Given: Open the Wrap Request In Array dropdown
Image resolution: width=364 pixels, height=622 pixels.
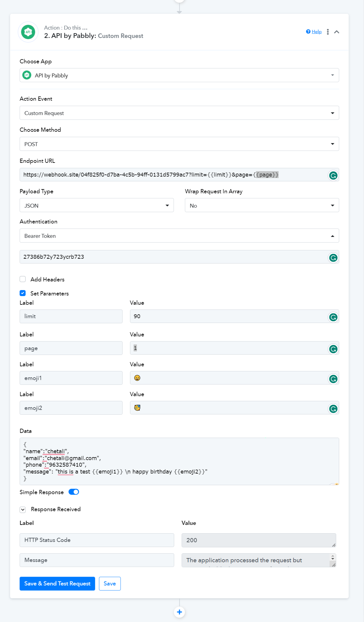Looking at the screenshot, I should pos(262,206).
